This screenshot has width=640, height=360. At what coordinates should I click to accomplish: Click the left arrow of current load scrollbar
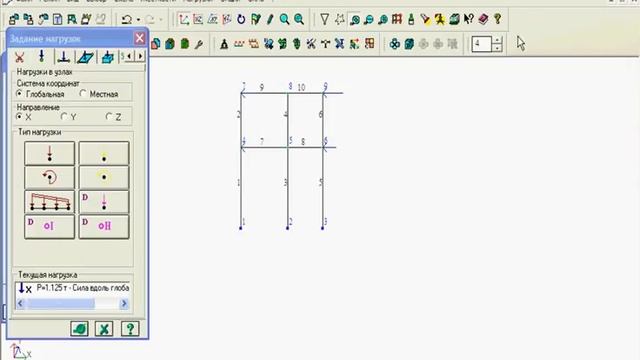(20, 303)
